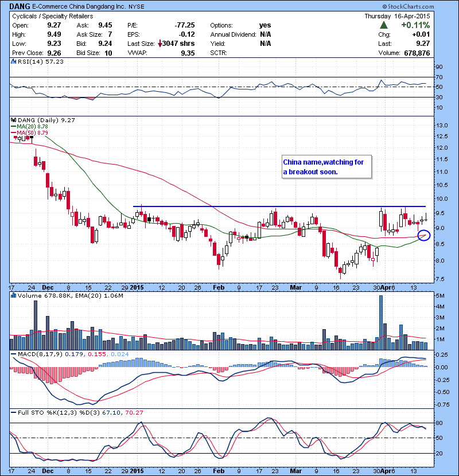The width and height of the screenshot is (459, 476).
Task: Click the MACD value 0.179
Action: 74,354
